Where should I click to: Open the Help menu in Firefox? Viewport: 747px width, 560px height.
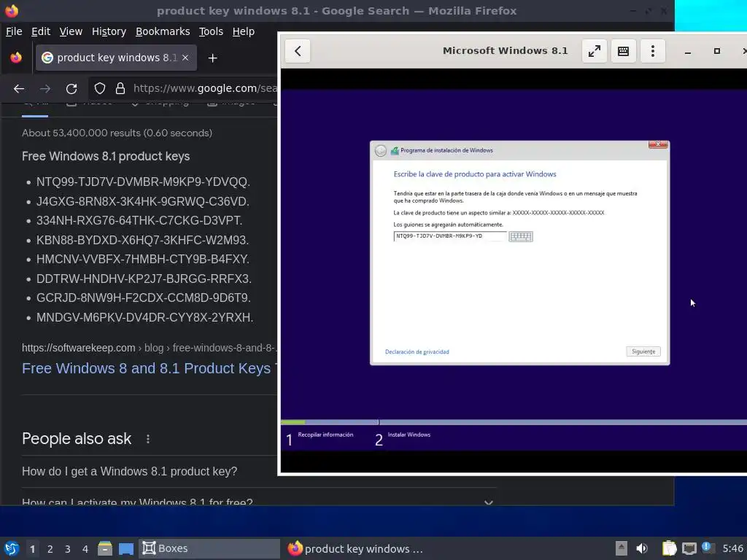[x=243, y=31]
